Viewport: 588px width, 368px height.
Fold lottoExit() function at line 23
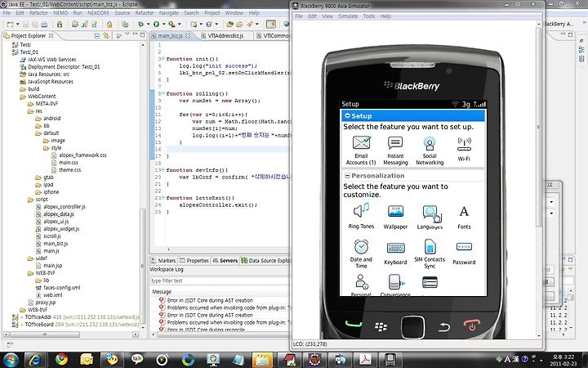coord(163,198)
